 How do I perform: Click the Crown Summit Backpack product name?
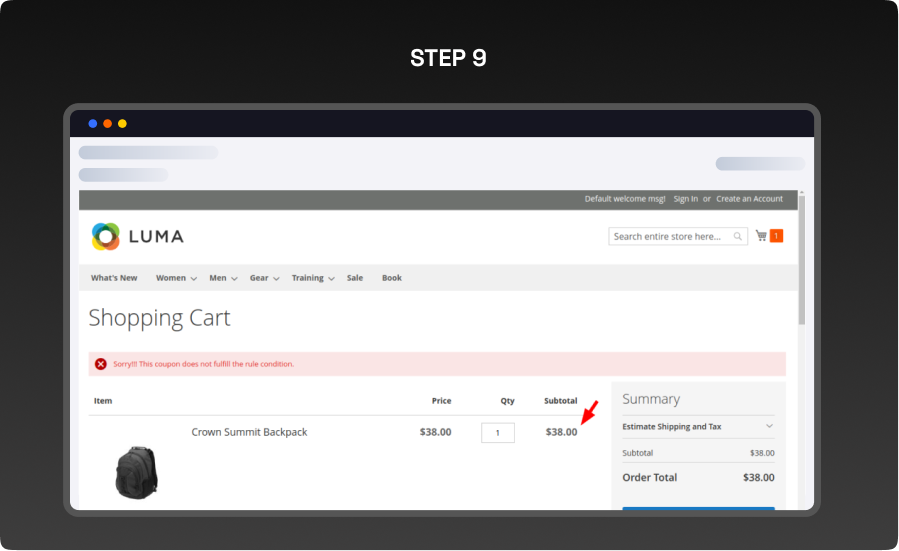click(249, 432)
